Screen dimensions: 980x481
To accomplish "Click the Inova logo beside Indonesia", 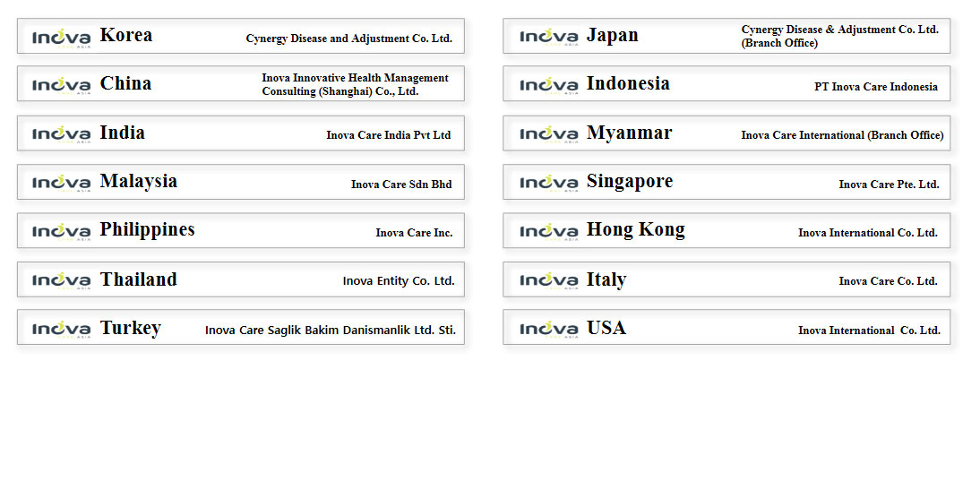I will click(x=549, y=86).
